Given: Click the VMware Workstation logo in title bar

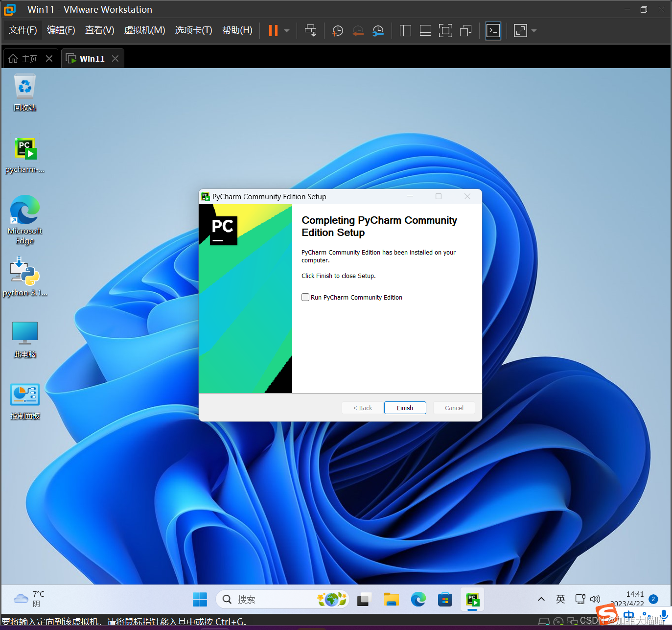Looking at the screenshot, I should 10,9.
